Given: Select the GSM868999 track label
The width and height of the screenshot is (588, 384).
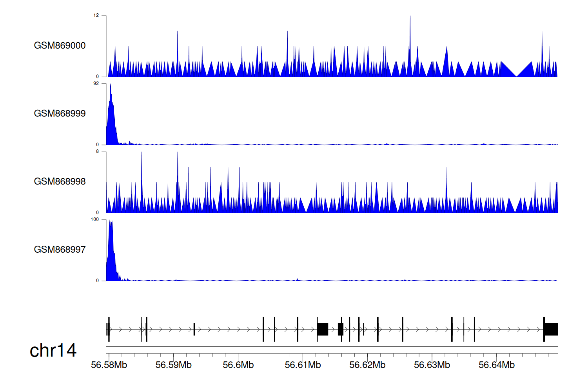Looking at the screenshot, I should point(60,114).
